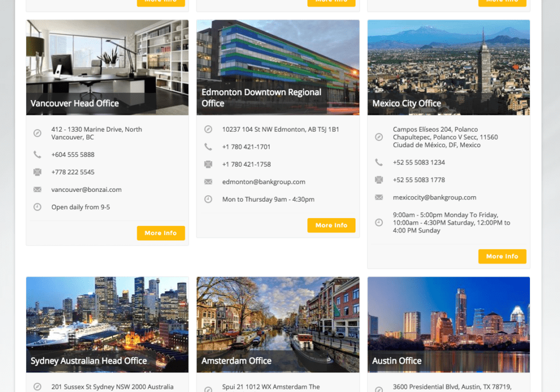Open the Amsterdam Office canal image
This screenshot has width=560, height=392.
click(278, 317)
